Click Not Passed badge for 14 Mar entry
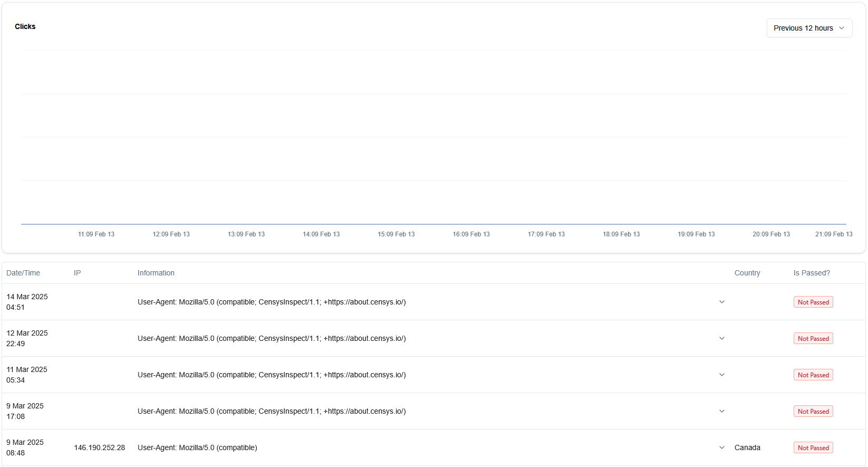868x467 pixels. point(813,302)
